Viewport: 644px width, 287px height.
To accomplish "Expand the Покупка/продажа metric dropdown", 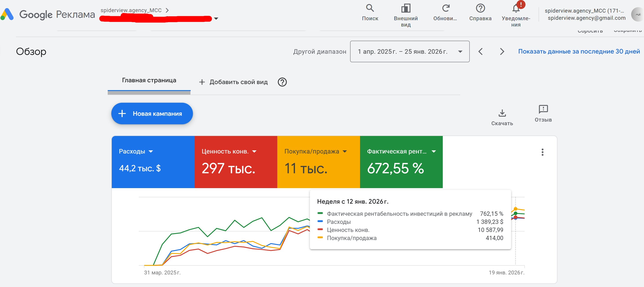I will (345, 152).
